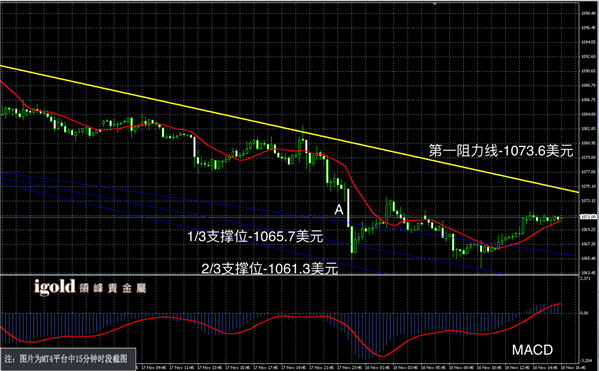
Task: Click the '17 Nov 23:45' time axis label
Action: pos(349,368)
